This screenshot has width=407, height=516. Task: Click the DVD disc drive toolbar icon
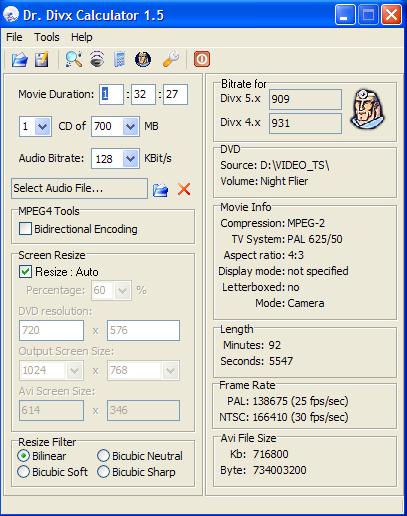point(97,59)
